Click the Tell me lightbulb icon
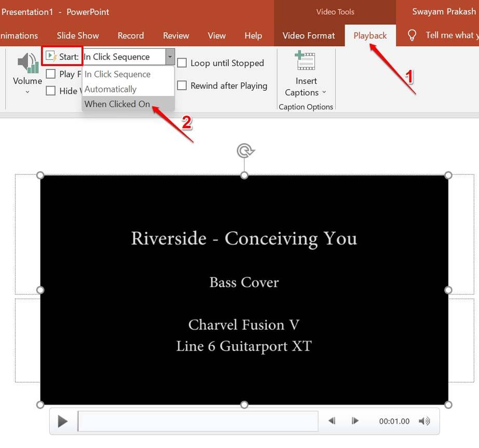This screenshot has height=448, width=479. tap(412, 35)
